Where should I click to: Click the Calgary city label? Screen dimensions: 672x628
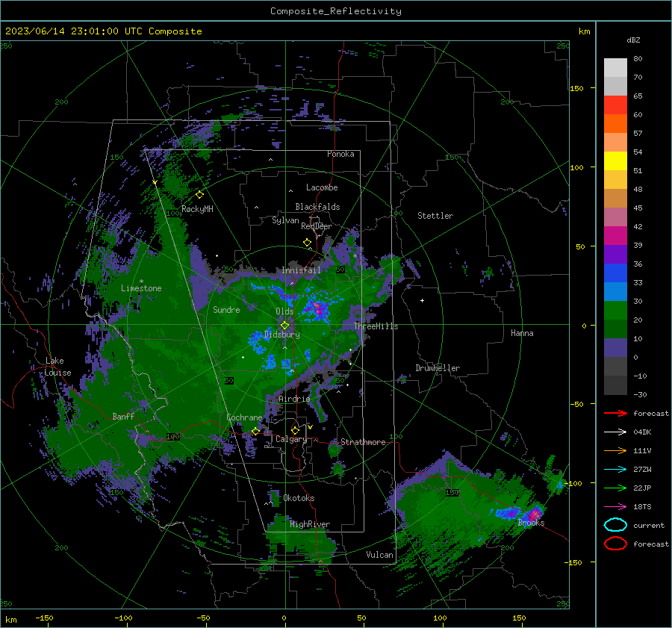(291, 439)
